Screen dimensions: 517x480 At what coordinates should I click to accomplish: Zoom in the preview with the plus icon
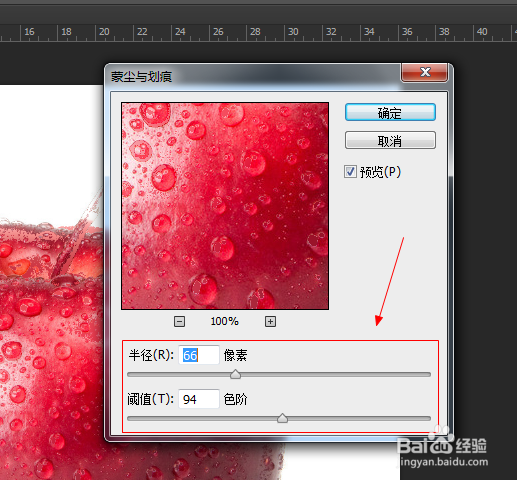pyautogui.click(x=270, y=322)
